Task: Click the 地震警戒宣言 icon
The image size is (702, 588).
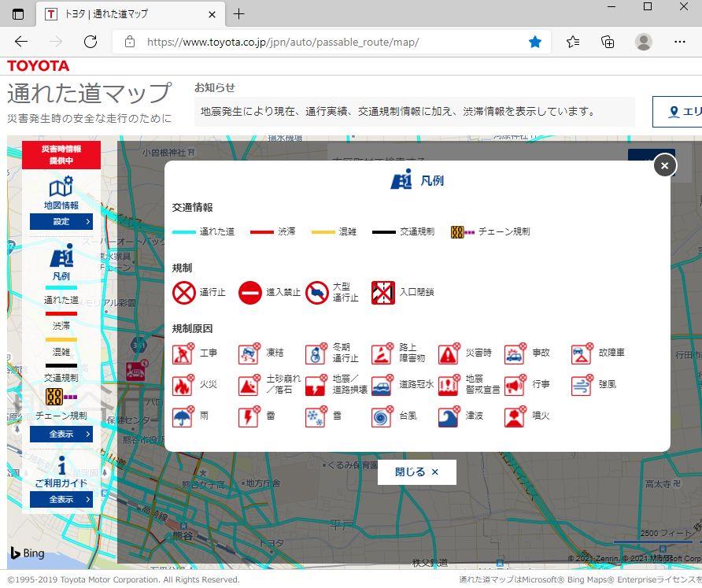Action: pos(449,385)
